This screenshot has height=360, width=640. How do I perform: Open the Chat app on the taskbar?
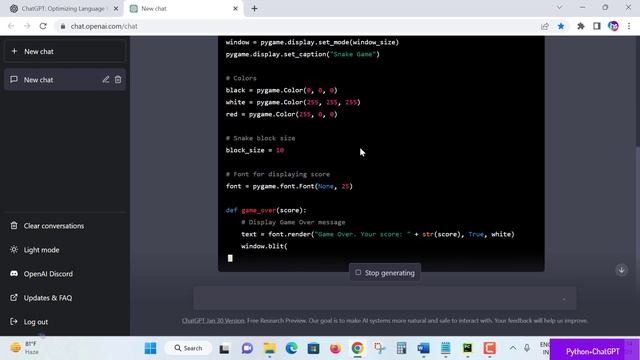[247, 348]
